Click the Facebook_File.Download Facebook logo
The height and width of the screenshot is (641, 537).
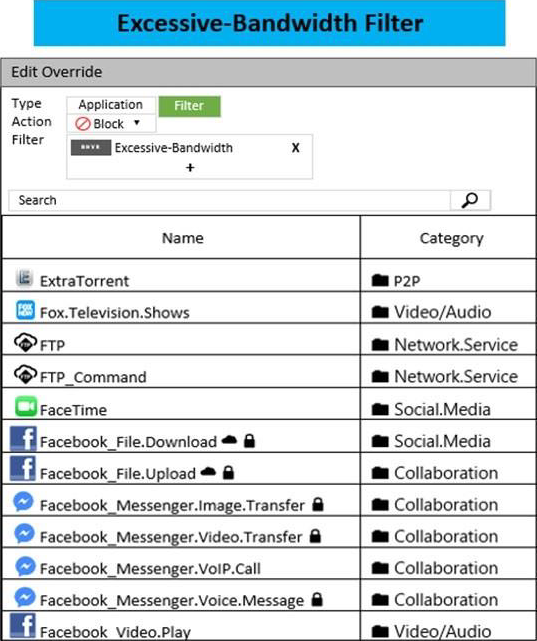pos(23,438)
